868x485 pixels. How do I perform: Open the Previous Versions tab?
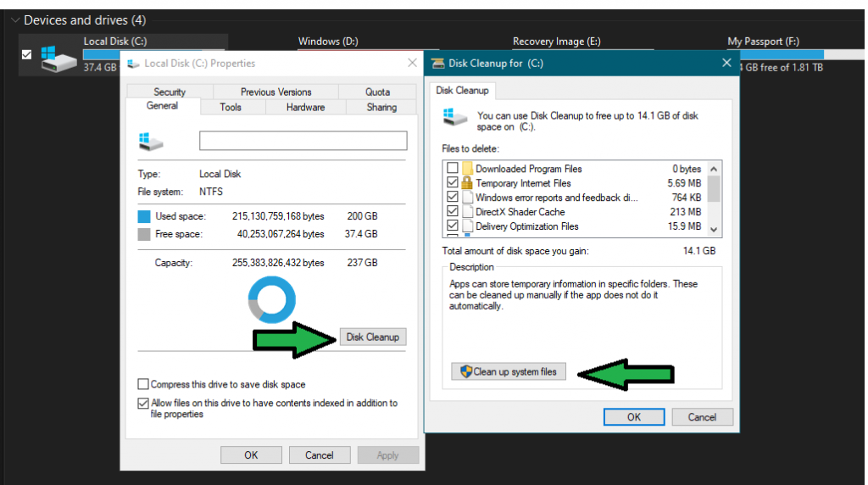275,92
